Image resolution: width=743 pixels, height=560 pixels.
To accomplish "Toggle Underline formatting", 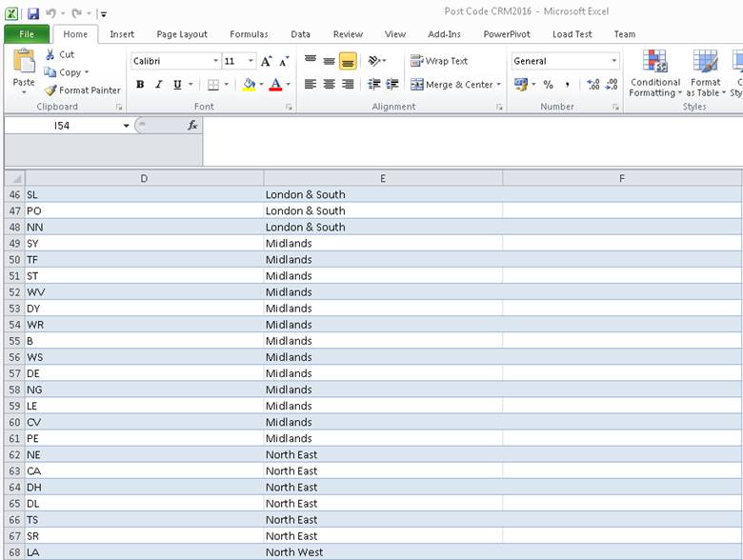I will (177, 85).
